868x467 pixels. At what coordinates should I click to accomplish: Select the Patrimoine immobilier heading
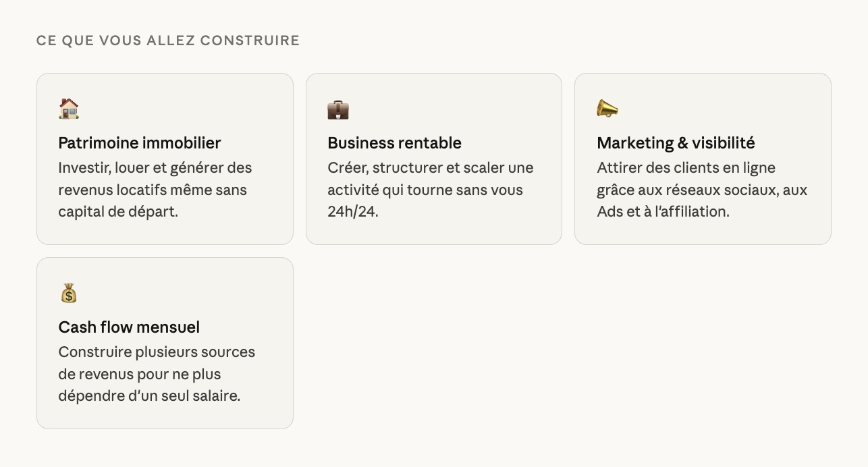(140, 143)
